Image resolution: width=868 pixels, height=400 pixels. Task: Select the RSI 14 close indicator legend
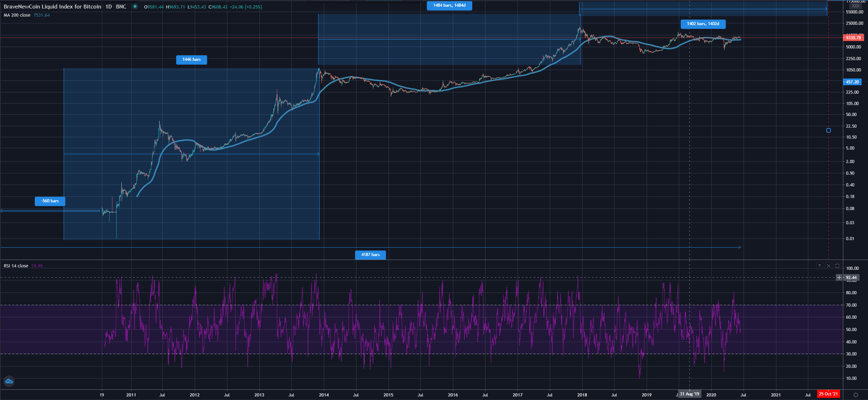pos(16,266)
